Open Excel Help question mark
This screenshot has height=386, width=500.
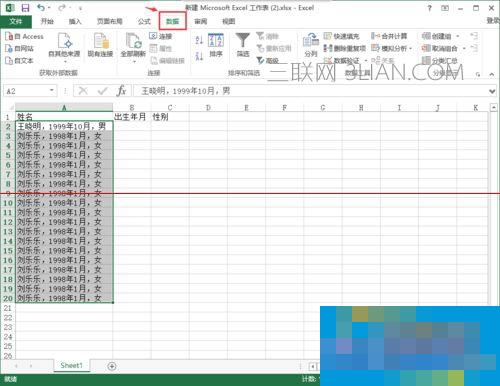[430, 8]
